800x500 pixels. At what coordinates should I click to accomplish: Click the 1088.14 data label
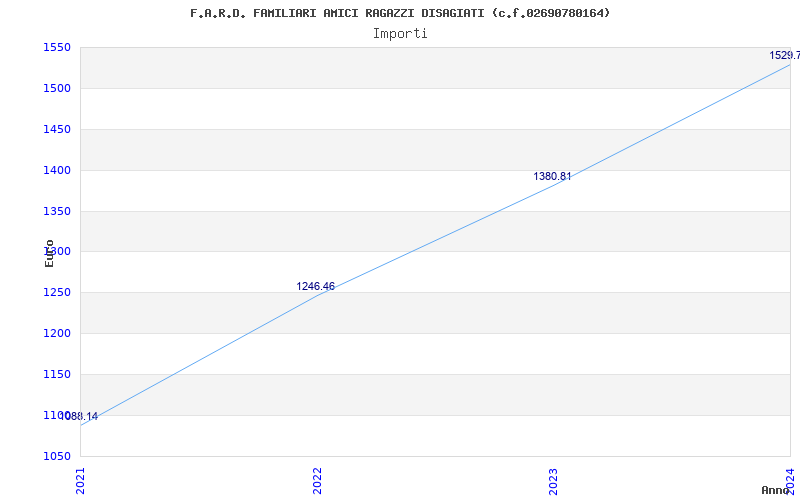tap(79, 416)
